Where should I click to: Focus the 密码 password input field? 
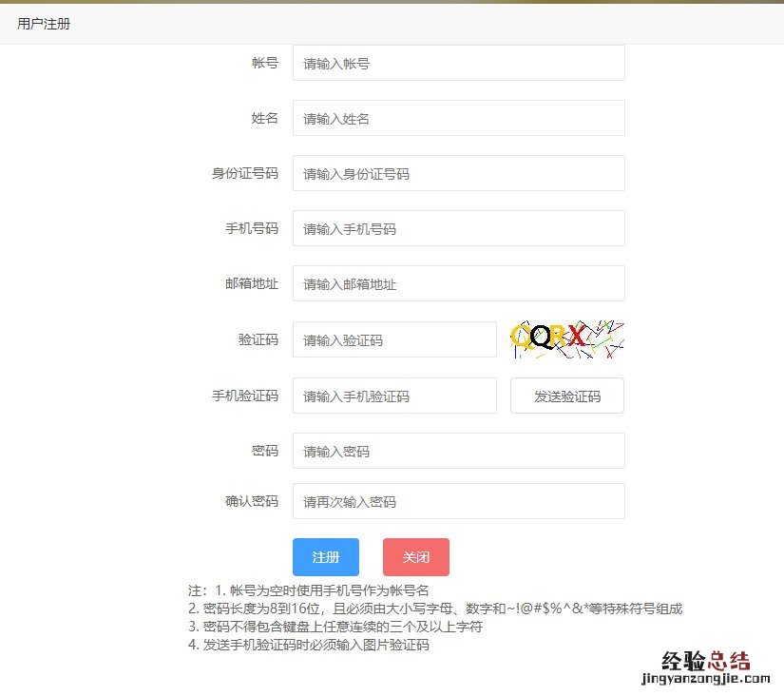pyautogui.click(x=458, y=452)
